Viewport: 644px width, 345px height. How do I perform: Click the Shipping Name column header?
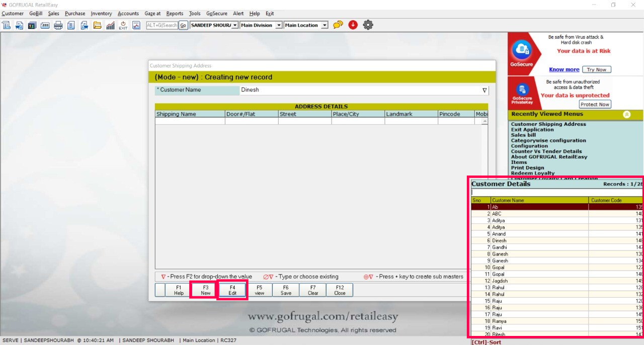tap(190, 114)
